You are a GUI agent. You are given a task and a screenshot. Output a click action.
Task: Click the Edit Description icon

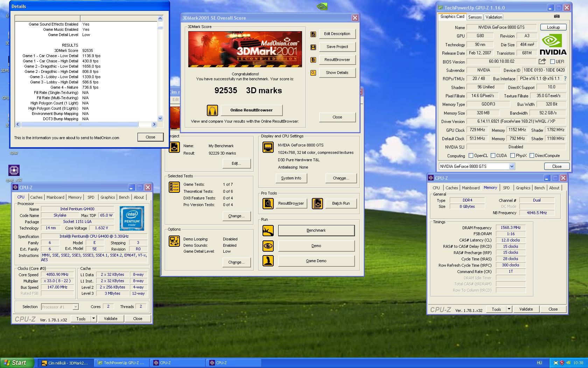point(313,34)
